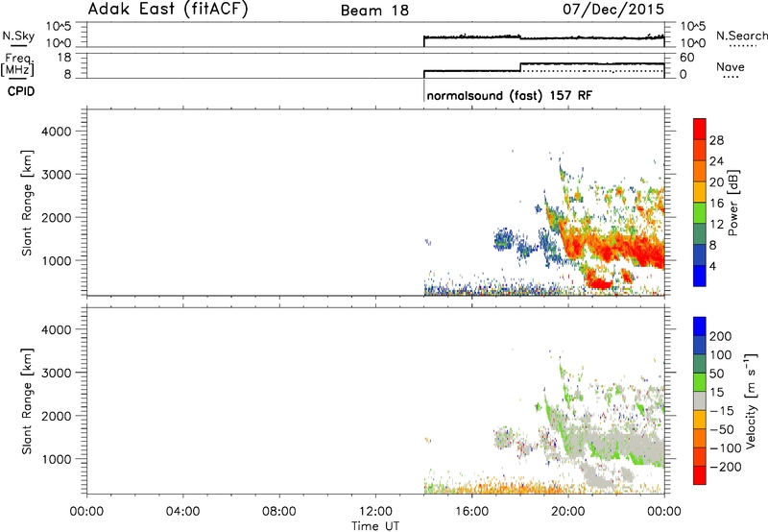
Task: Click the 'CPID' row label
Action: 21,91
